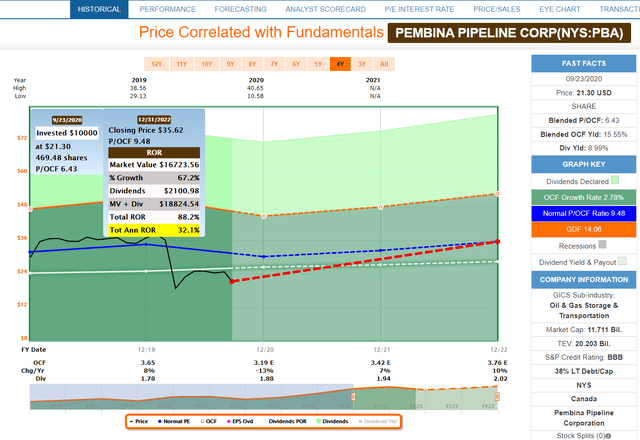Open the PRICE/SALES tab
The width and height of the screenshot is (640, 440).
[497, 9]
